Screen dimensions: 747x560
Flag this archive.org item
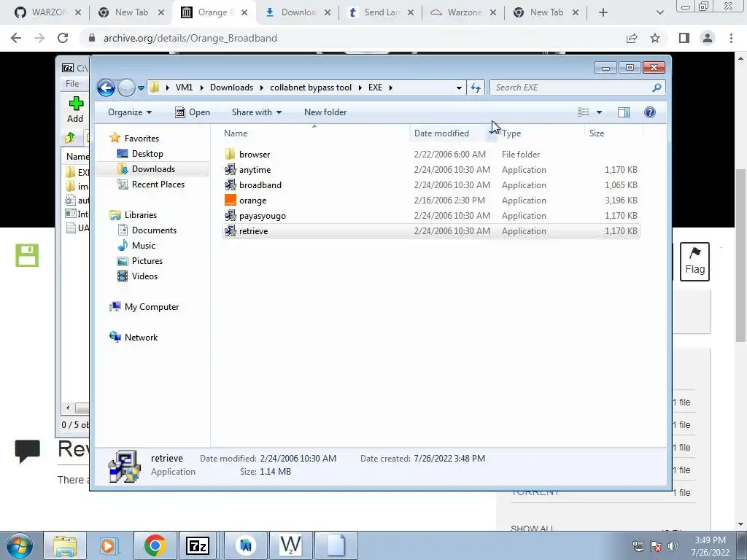pos(694,262)
